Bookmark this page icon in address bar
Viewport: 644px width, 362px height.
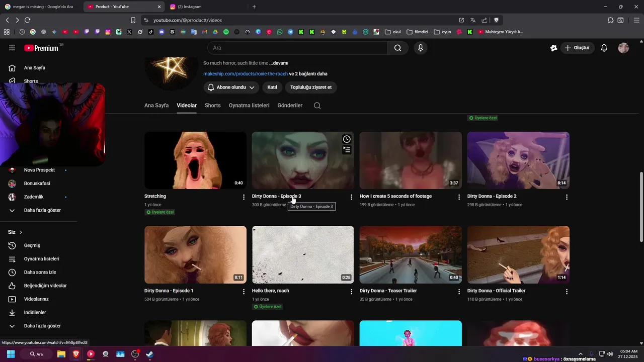coord(133,20)
